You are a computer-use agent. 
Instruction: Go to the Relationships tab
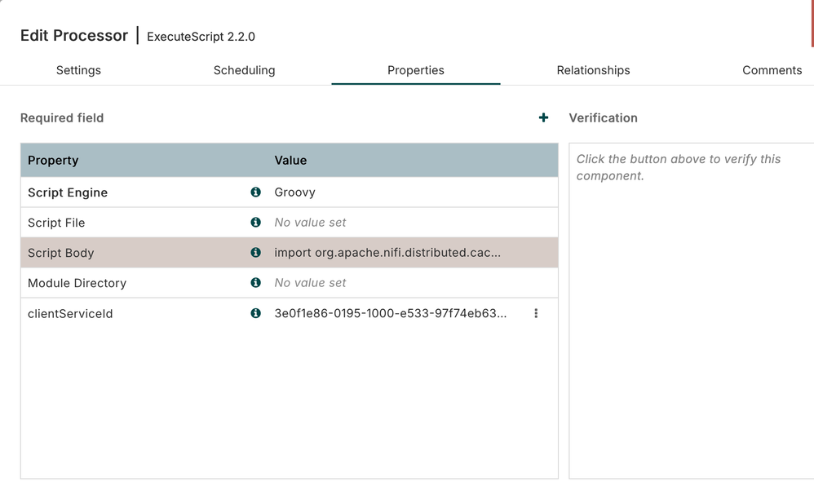(593, 70)
